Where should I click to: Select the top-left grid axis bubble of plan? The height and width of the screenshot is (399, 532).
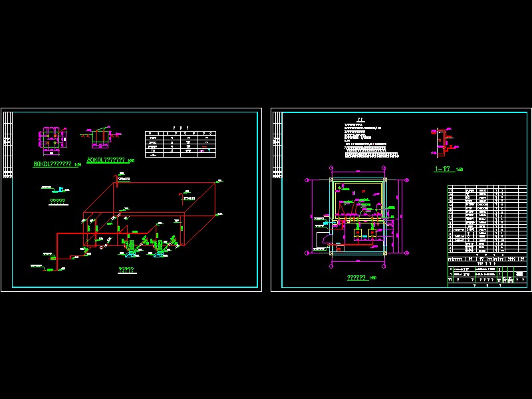[331, 168]
